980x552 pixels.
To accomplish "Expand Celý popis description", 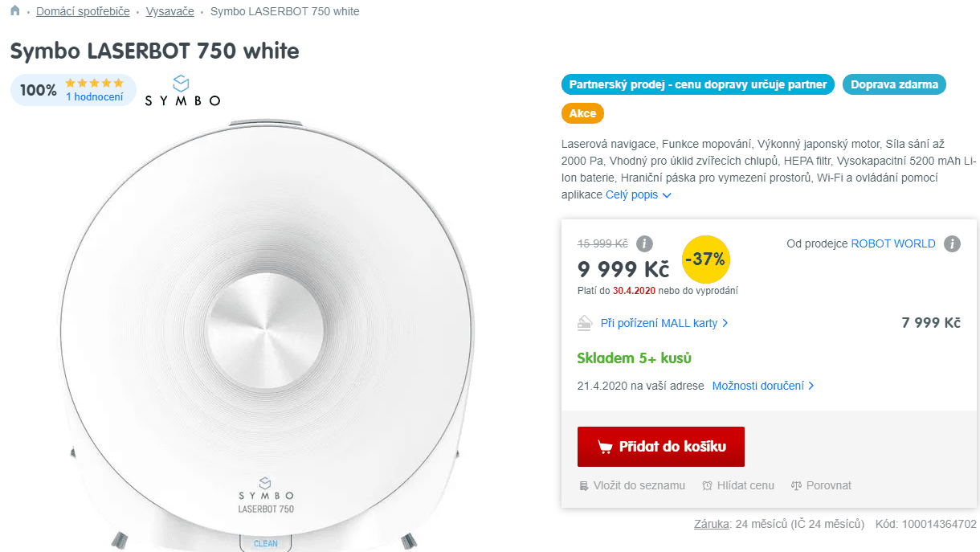I will click(x=639, y=194).
